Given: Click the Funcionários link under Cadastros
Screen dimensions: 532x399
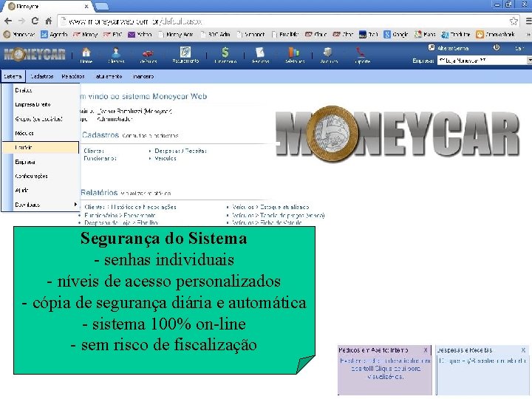Looking at the screenshot, I should point(100,158).
